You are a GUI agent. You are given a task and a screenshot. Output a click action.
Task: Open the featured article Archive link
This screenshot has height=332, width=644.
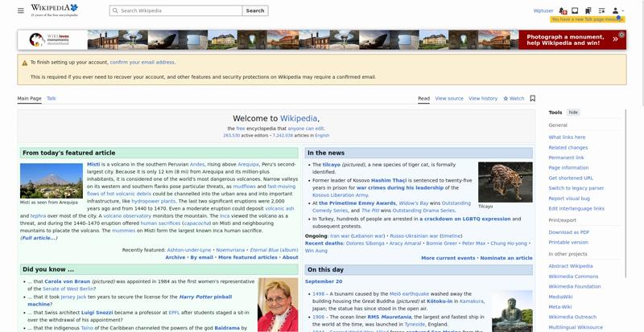coord(175,257)
